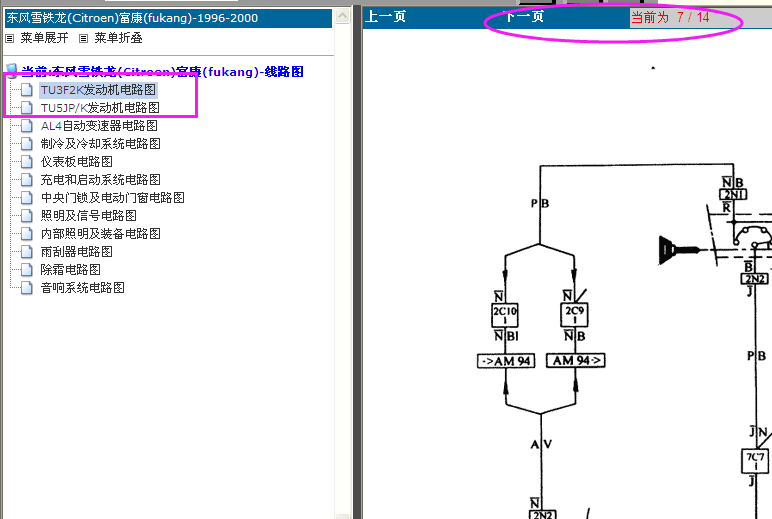Click the 菜单折叠 list icon
This screenshot has width=772, height=519.
[84, 38]
